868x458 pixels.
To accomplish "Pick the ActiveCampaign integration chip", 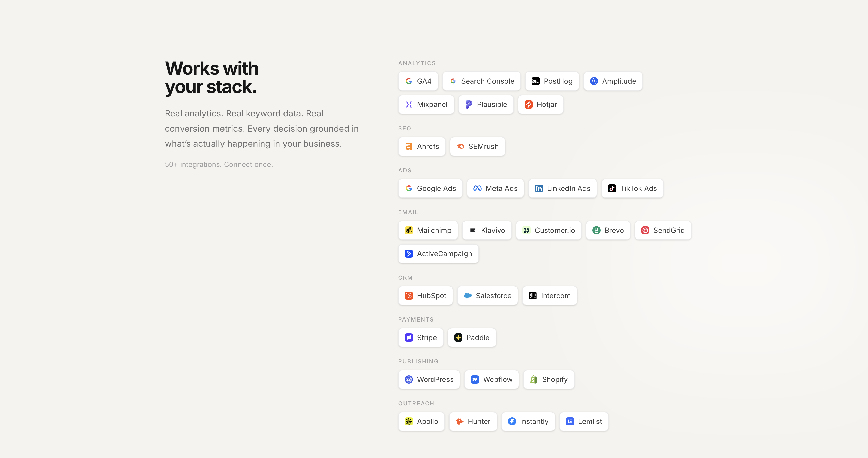I will [438, 254].
